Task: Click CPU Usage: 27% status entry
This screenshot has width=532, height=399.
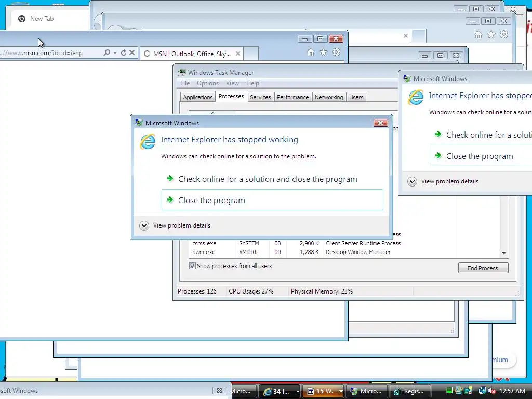Action: click(251, 291)
